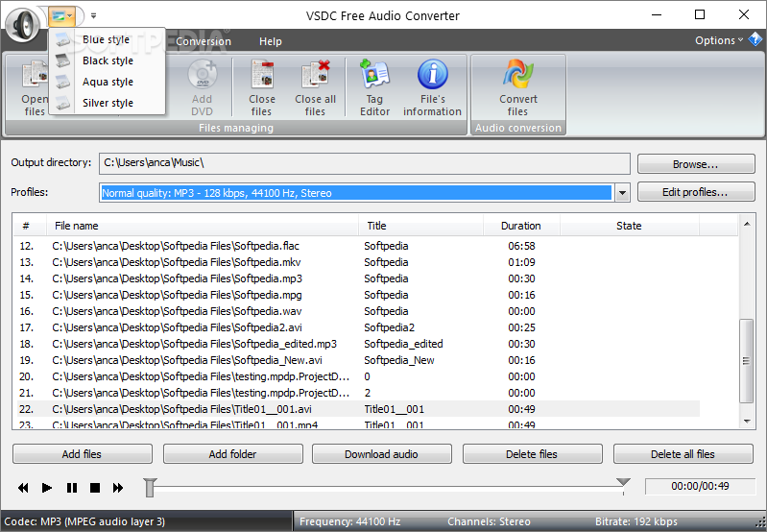Choose Silver style from the menu
The width and height of the screenshot is (767, 532).
tap(107, 103)
